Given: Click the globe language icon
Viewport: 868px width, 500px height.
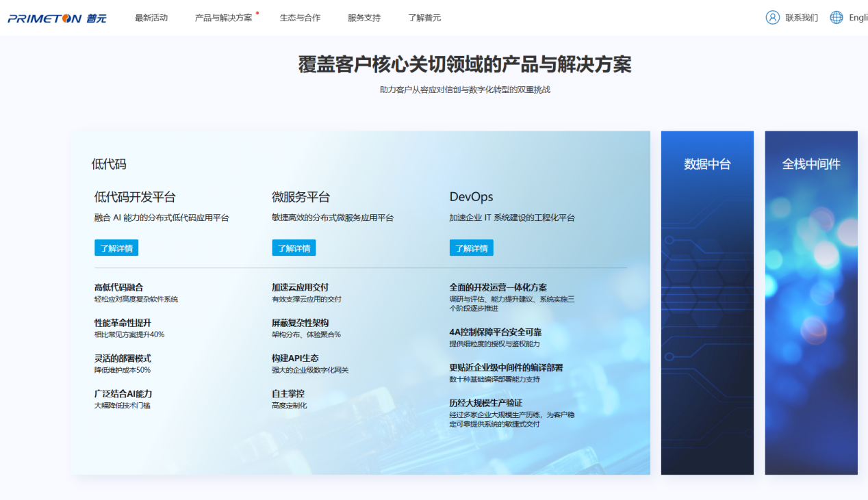Looking at the screenshot, I should tap(836, 18).
